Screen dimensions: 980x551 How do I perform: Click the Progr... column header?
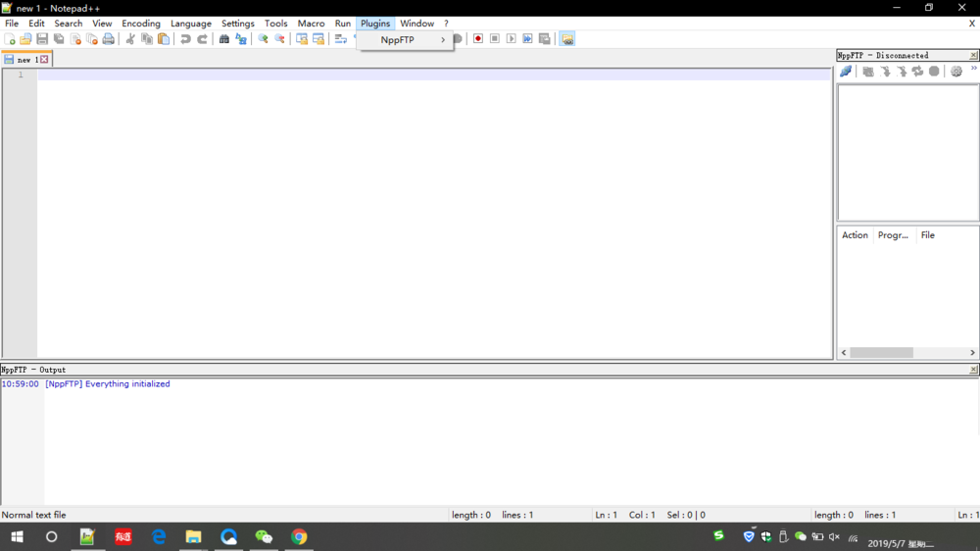click(893, 235)
